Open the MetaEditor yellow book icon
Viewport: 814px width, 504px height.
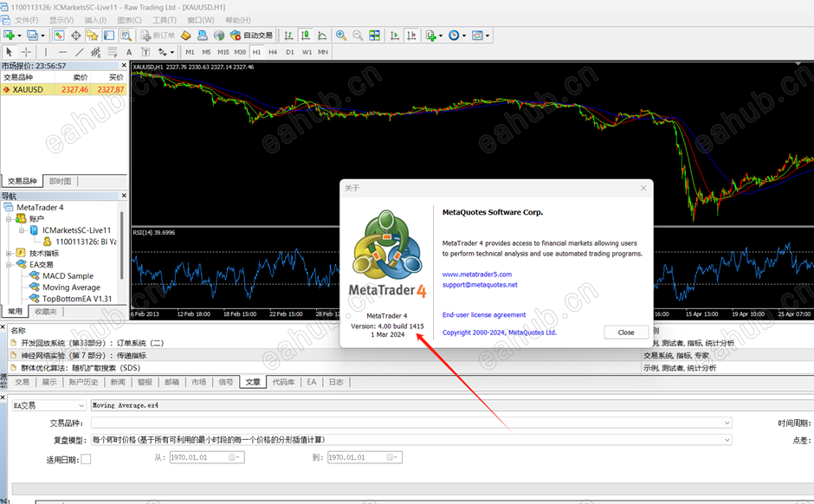click(186, 36)
